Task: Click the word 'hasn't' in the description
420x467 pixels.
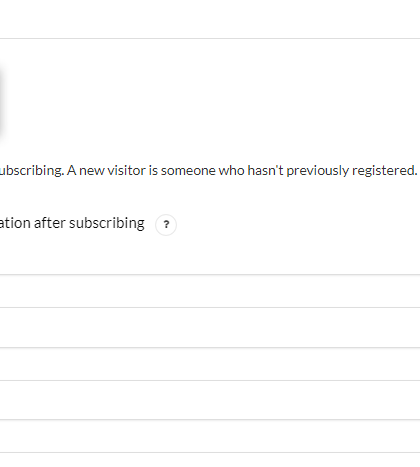Action: point(265,170)
